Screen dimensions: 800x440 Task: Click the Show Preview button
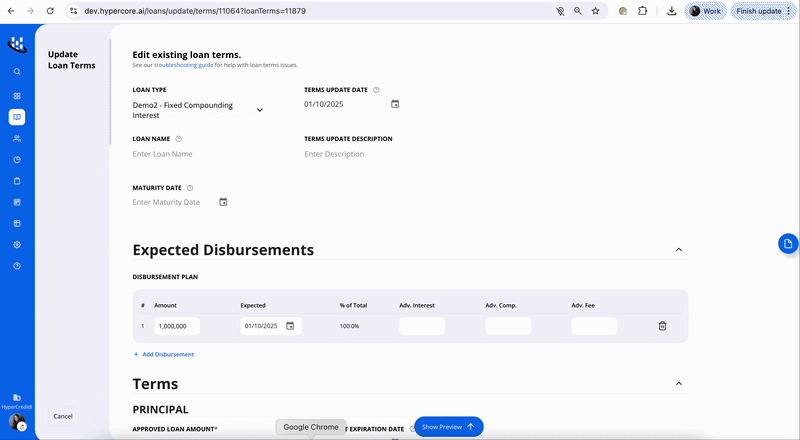click(448, 426)
